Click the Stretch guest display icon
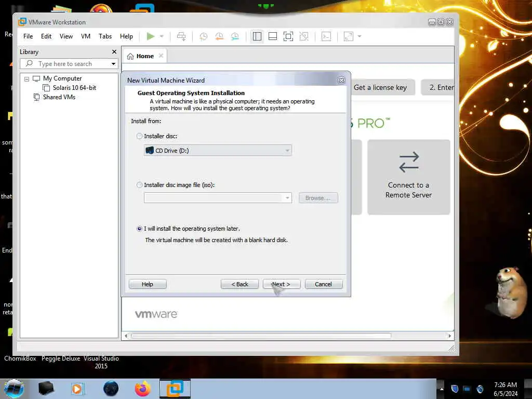The height and width of the screenshot is (399, 532). click(349, 36)
